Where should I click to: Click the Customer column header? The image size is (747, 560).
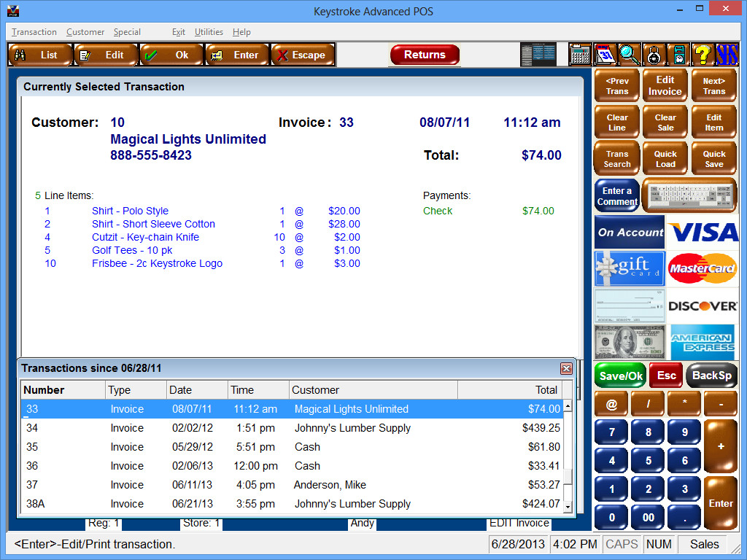(373, 390)
